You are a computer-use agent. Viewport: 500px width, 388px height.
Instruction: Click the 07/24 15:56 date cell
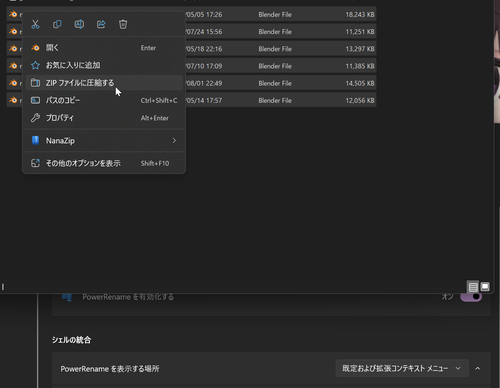204,32
